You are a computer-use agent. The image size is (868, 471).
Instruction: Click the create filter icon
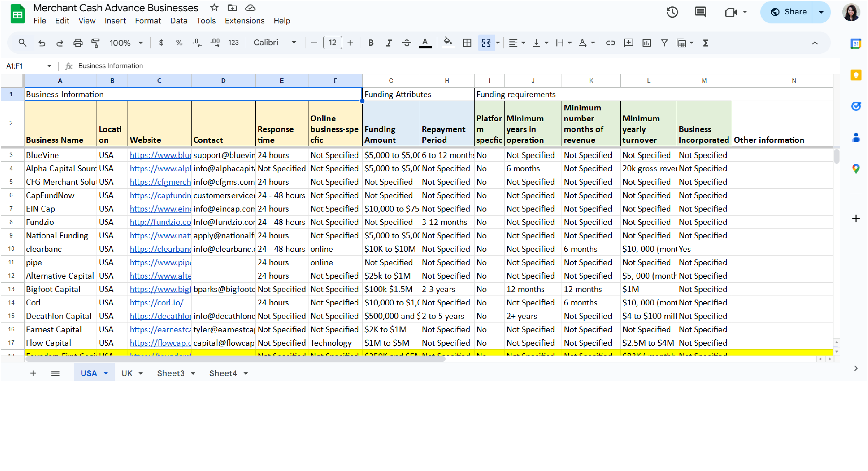point(664,43)
